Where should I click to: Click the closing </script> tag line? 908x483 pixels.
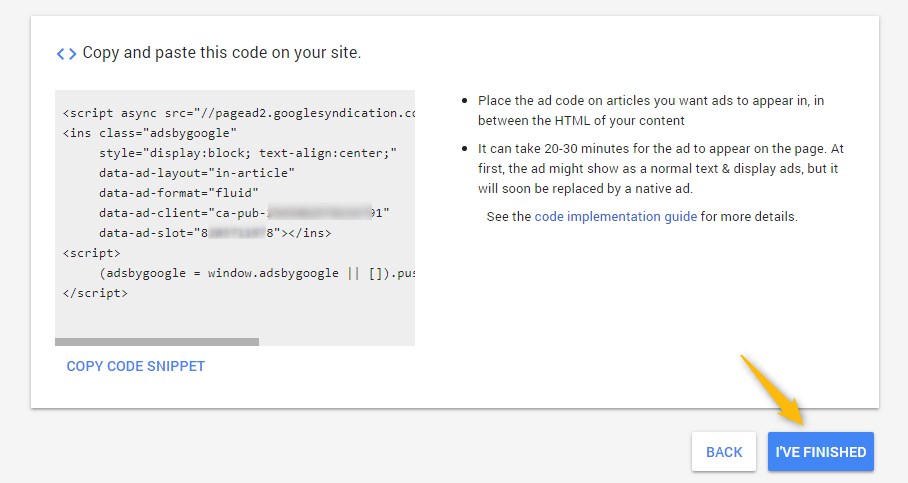95,293
